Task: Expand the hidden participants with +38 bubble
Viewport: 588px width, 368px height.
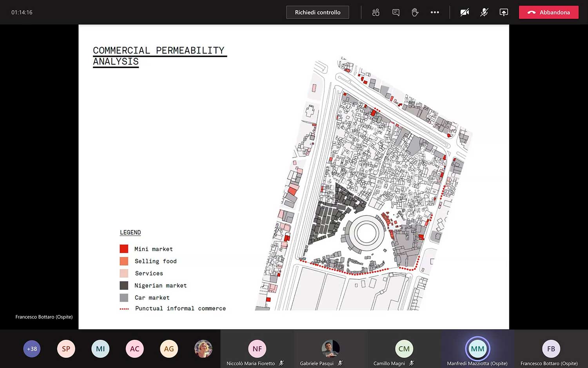Action: [32, 349]
